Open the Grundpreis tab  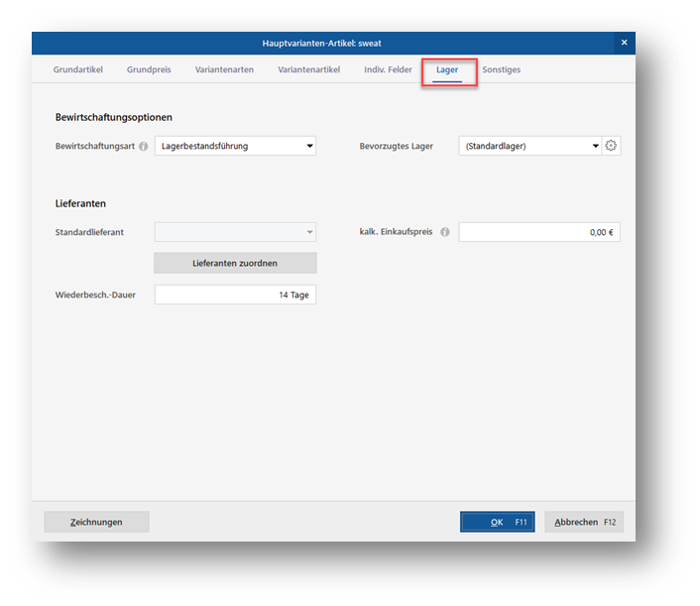[149, 70]
